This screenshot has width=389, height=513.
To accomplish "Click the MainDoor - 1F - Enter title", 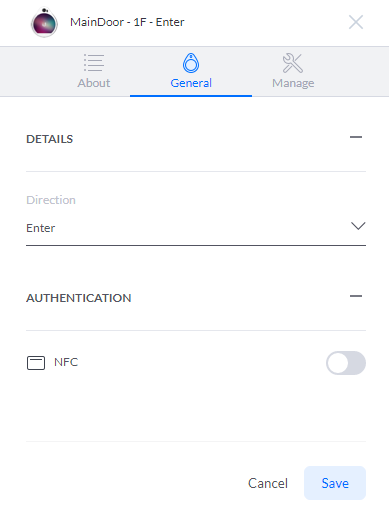I will click(x=127, y=22).
